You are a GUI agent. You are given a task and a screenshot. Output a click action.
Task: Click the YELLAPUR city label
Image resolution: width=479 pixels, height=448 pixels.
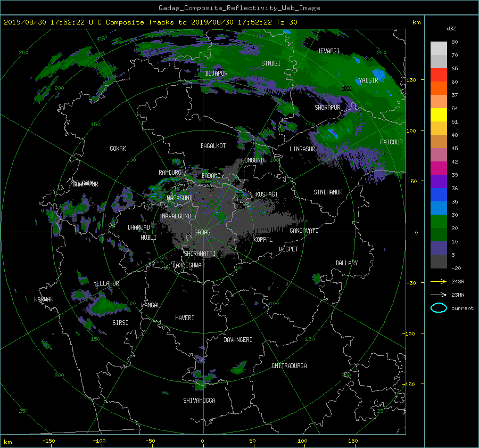[x=106, y=283]
